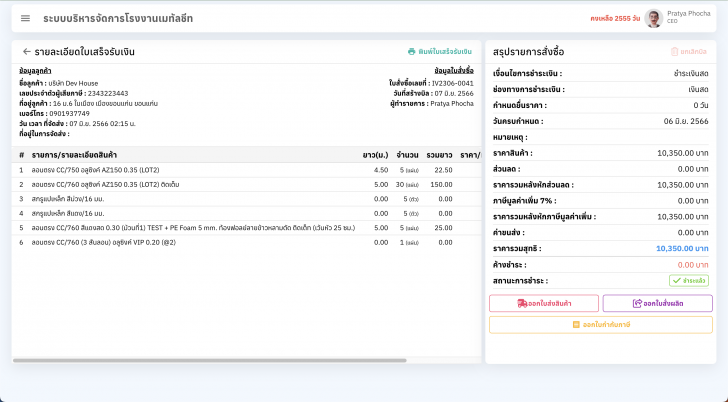This screenshot has height=402, width=728.
Task: Select item row 6 VIP 0.20 (@2) description
Action: pyautogui.click(x=104, y=242)
